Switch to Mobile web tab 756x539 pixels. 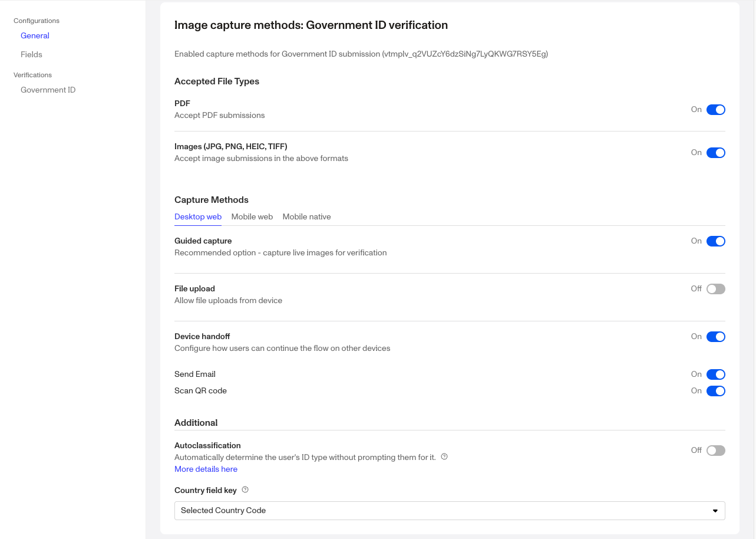[252, 217]
